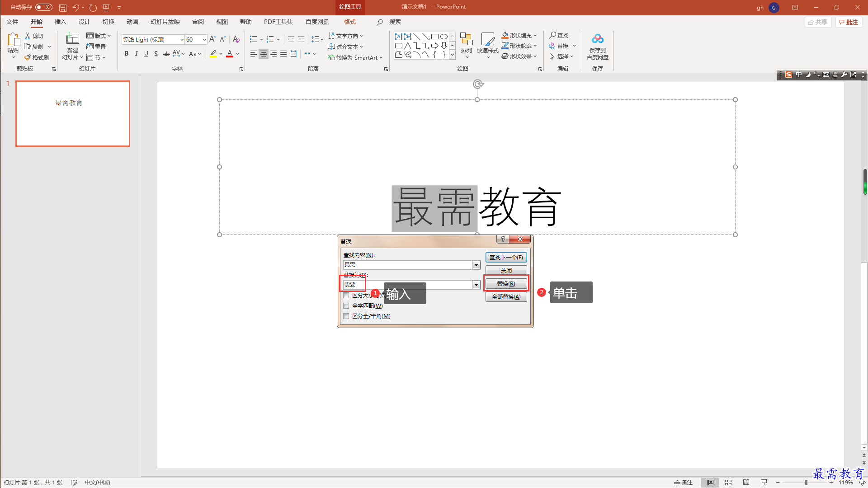Open Shape Fill (形状填充) dropdown

519,35
